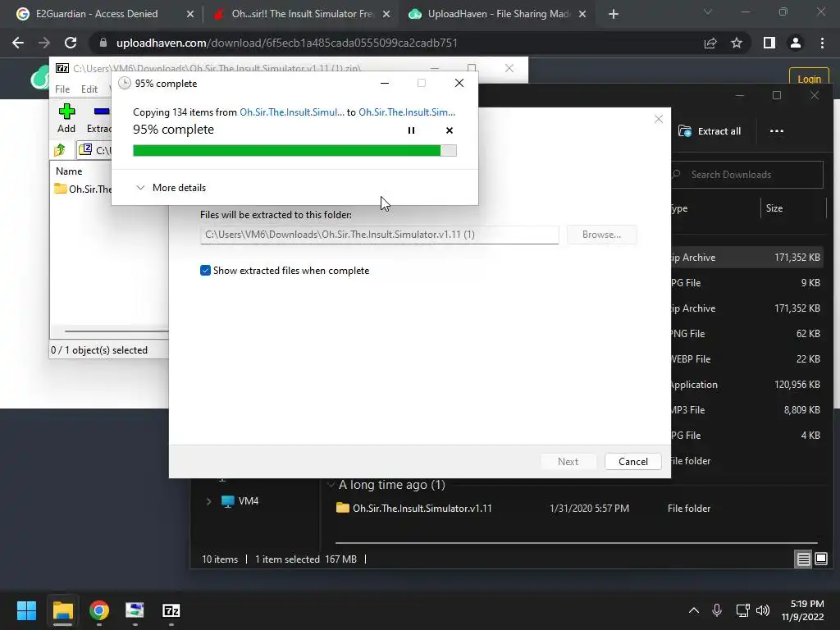This screenshot has height=630, width=840.
Task: Toggle Show extracted files when complete
Action: point(205,271)
